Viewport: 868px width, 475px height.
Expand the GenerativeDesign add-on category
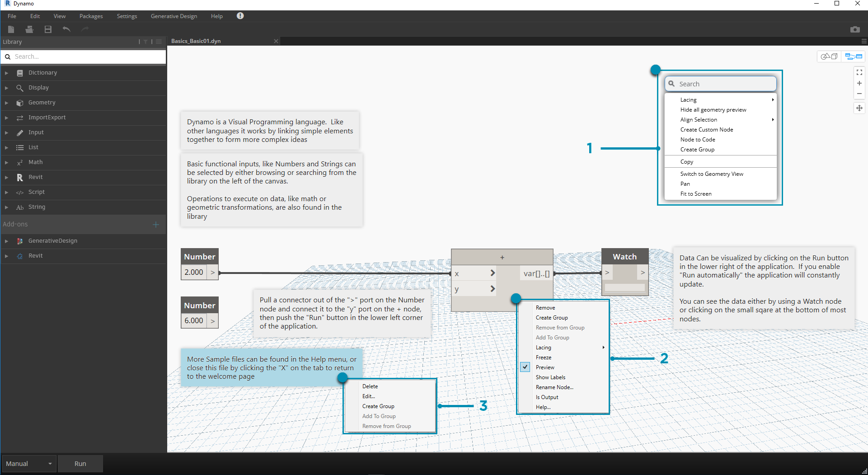[x=6, y=241]
